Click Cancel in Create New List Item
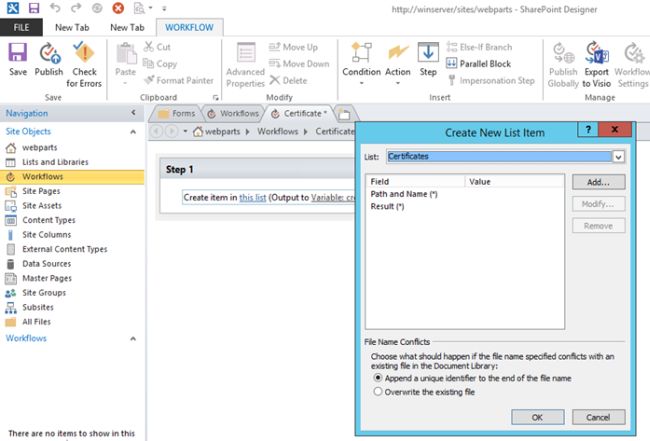650x441 pixels. tap(599, 417)
